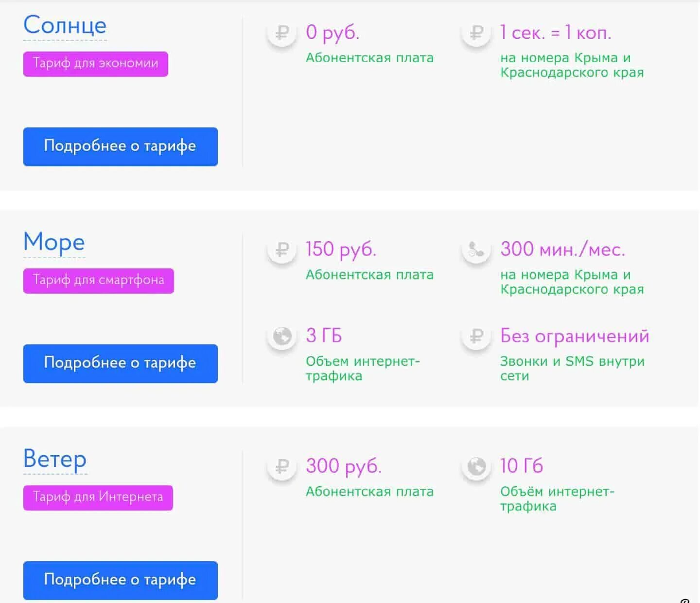Click ruble icon next to Без ограничений
Viewport: 700px width, 603px height.
(476, 336)
